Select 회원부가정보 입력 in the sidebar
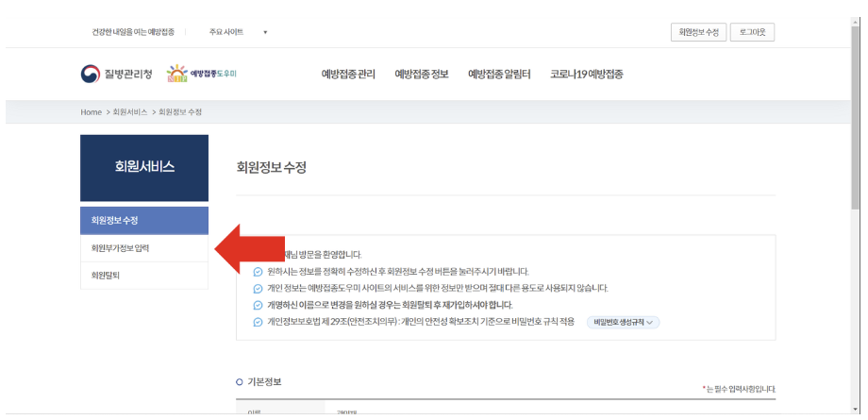Screen dimensions: 868x420 (x=144, y=248)
